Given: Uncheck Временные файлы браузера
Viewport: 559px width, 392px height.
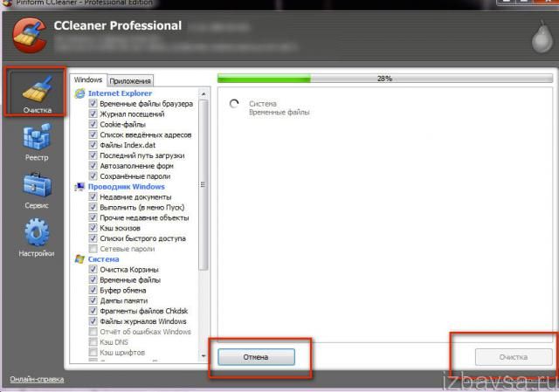Looking at the screenshot, I should [x=93, y=103].
